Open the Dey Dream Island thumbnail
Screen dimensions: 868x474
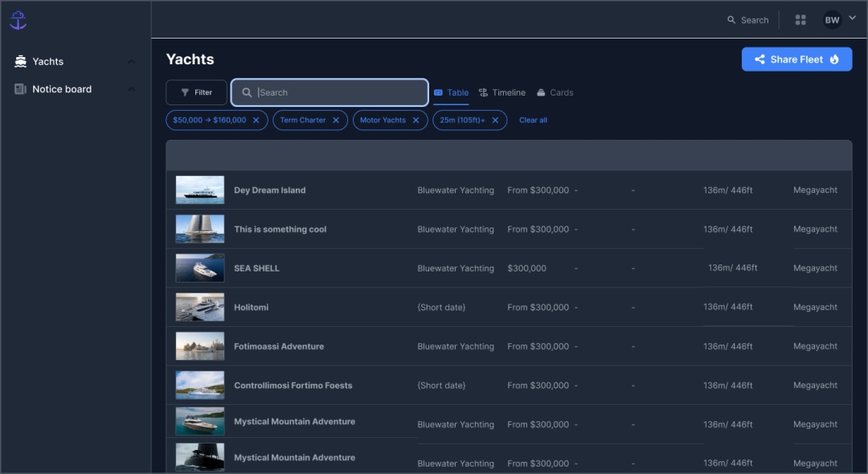pyautogui.click(x=200, y=190)
